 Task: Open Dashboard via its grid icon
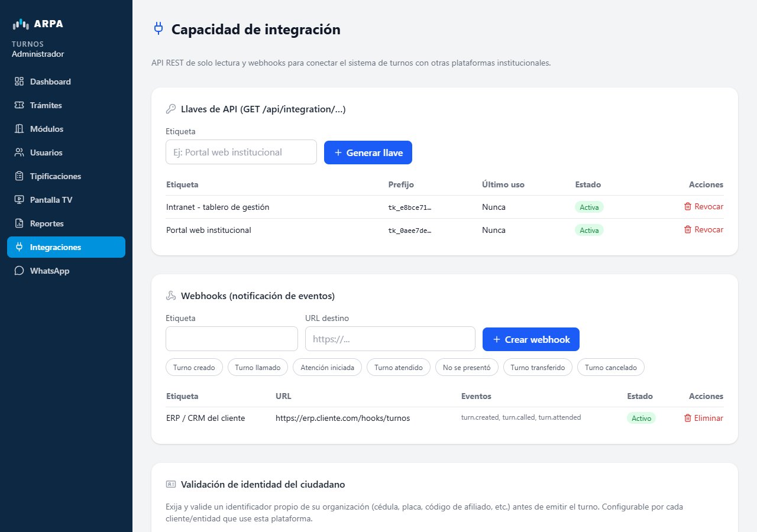point(19,82)
